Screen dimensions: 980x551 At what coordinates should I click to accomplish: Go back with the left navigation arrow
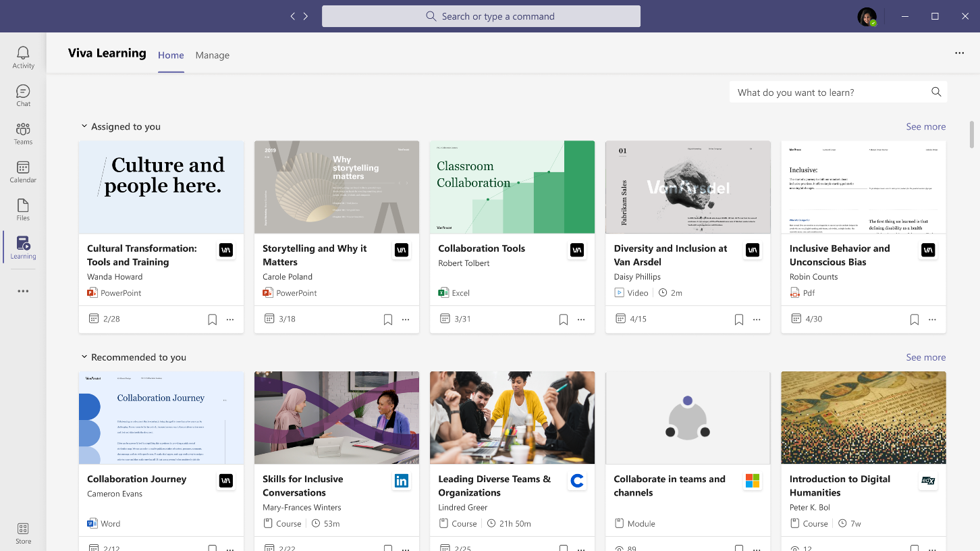tap(292, 16)
